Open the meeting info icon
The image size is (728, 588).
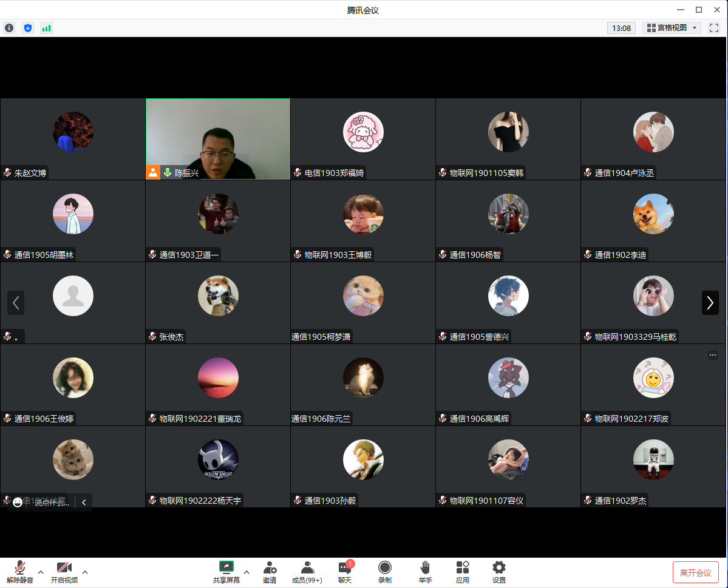point(9,28)
